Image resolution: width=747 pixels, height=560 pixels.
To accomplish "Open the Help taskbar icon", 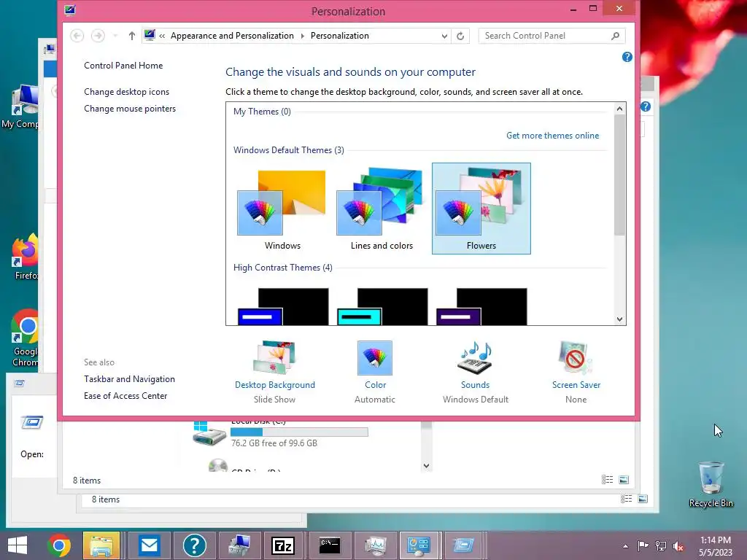I will coord(194,545).
